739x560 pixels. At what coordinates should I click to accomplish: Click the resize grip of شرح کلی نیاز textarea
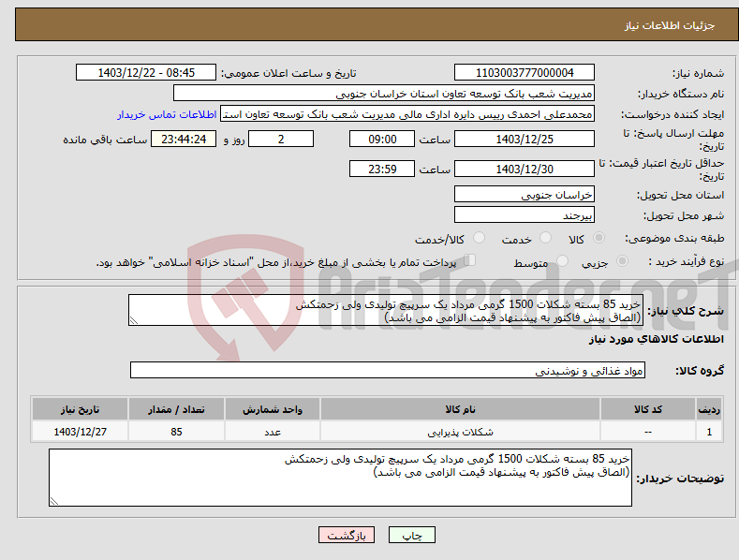(134, 320)
